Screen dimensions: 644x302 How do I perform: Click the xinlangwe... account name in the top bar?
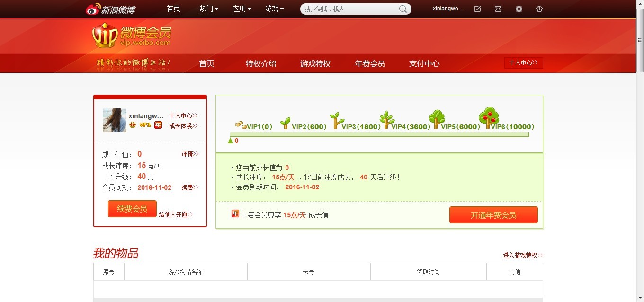447,9
